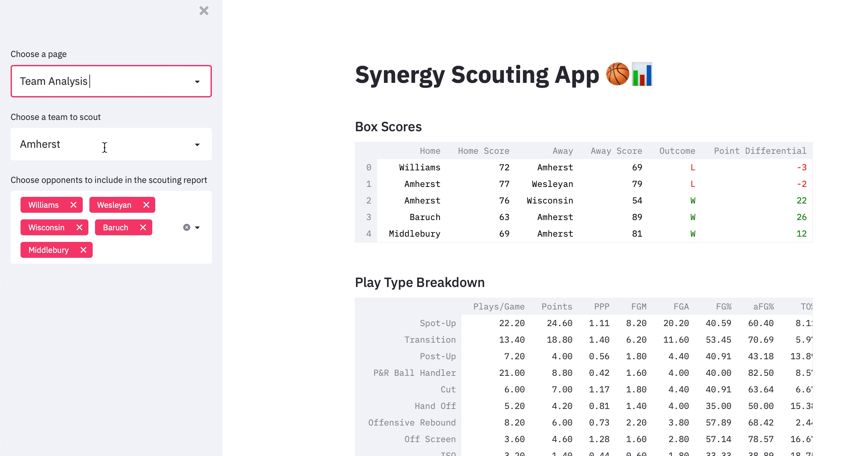Viewport: 868px width, 456px height.
Task: Click the Home Score column header
Action: 484,151
